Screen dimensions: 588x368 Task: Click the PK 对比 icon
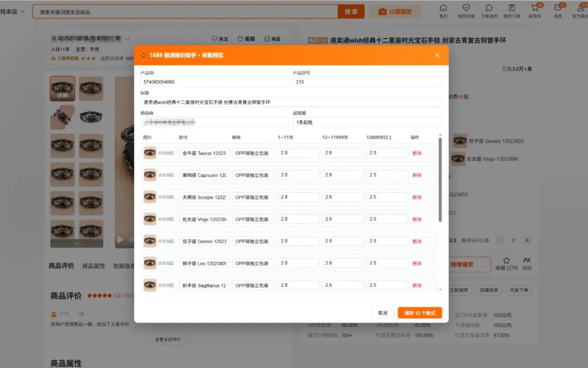tap(527, 264)
